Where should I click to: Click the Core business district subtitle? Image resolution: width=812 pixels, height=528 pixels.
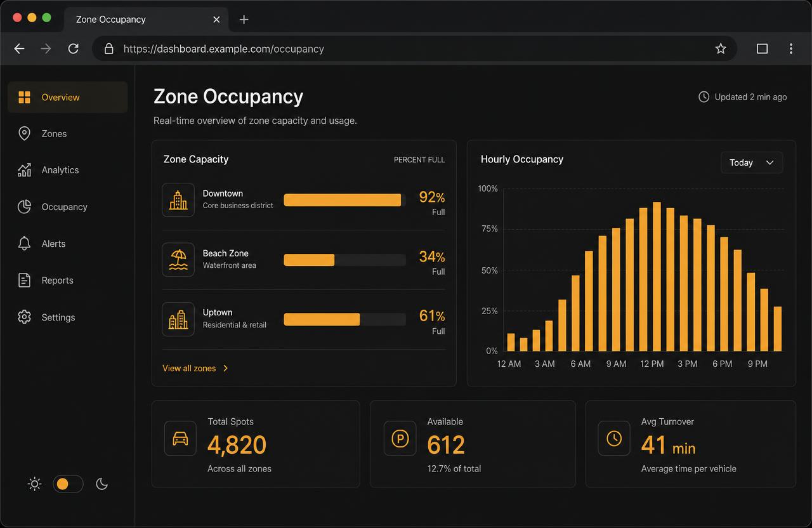[x=238, y=206]
